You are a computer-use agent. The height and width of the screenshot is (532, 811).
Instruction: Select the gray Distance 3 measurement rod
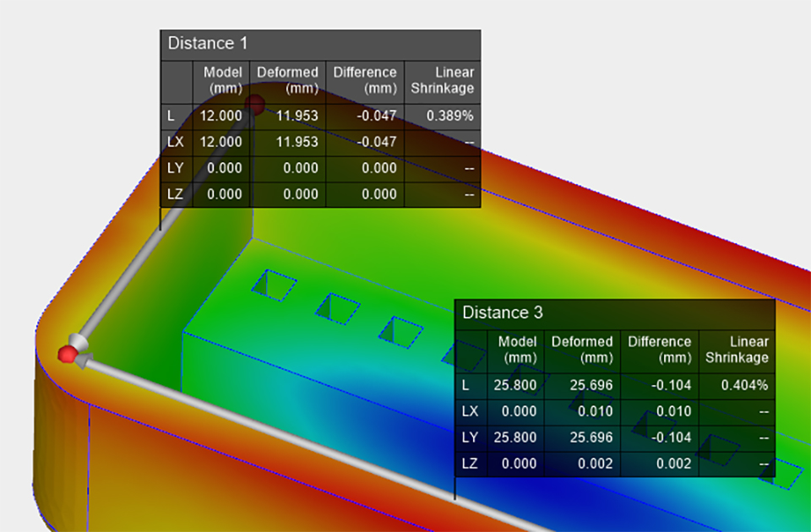pyautogui.click(x=315, y=445)
